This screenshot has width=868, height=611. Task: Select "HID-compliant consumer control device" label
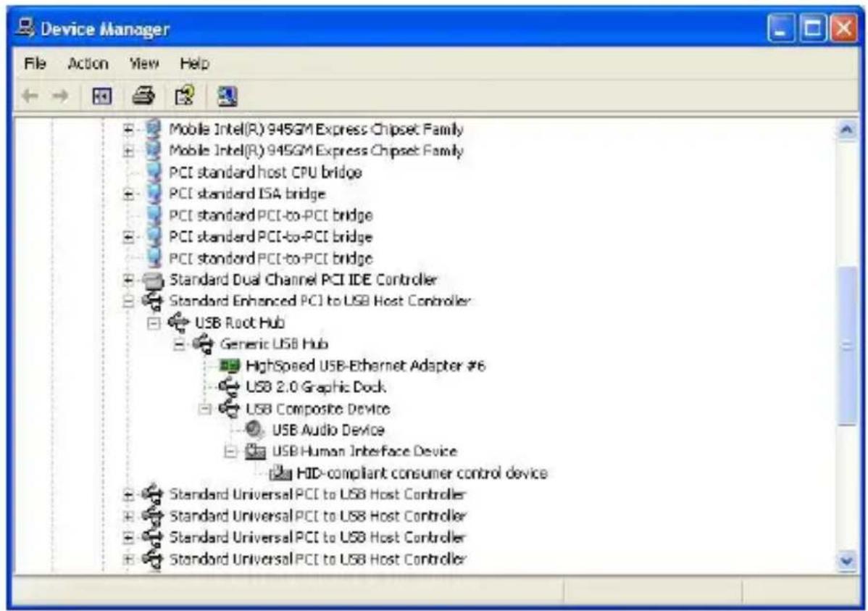pos(422,473)
